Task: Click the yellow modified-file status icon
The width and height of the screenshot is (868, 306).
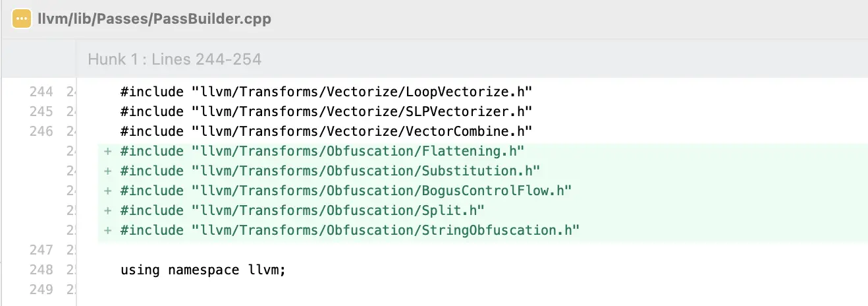Action: click(x=22, y=18)
